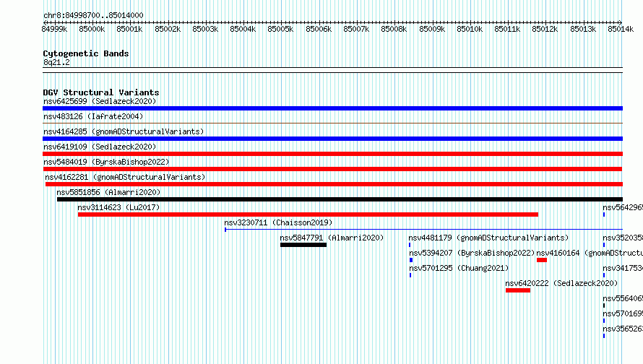643x364 pixels.
Task: Open nsv3114623 (Lu2017) label
Action: tap(118, 207)
